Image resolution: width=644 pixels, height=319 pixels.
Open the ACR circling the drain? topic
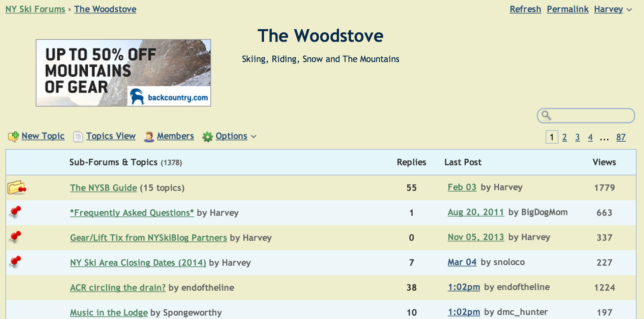click(x=118, y=288)
